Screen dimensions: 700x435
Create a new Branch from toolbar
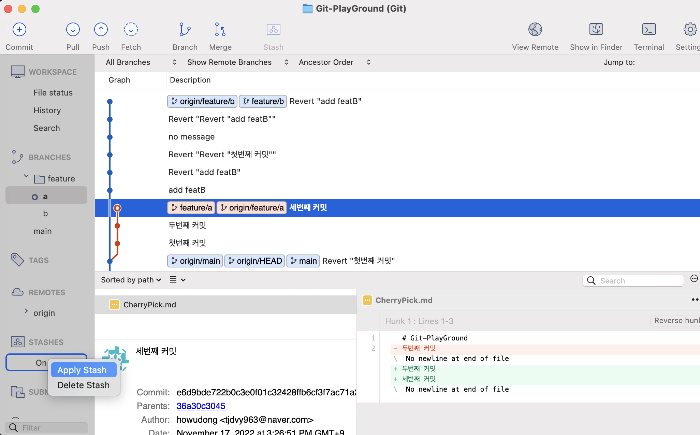click(x=185, y=29)
